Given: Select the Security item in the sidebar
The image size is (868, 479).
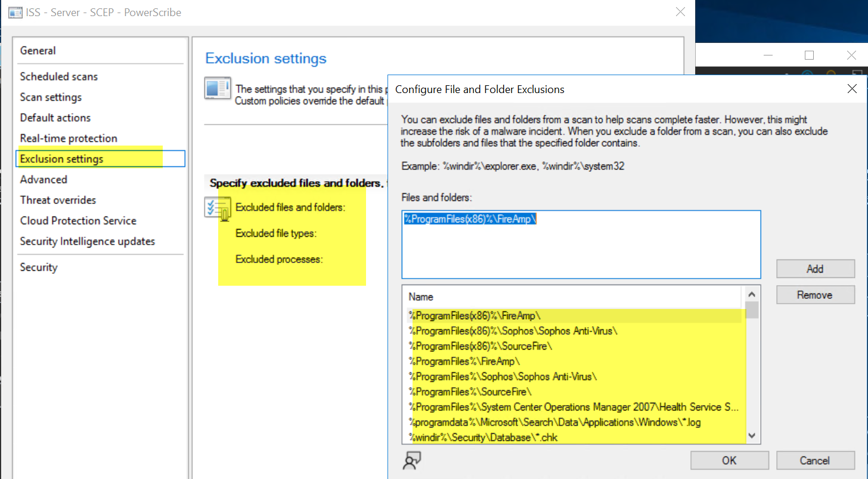Looking at the screenshot, I should point(39,267).
